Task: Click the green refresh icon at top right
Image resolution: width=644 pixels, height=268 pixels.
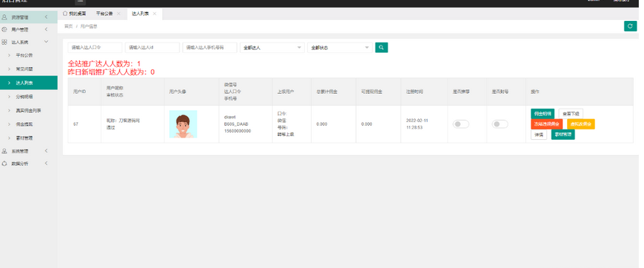Action: (x=631, y=26)
